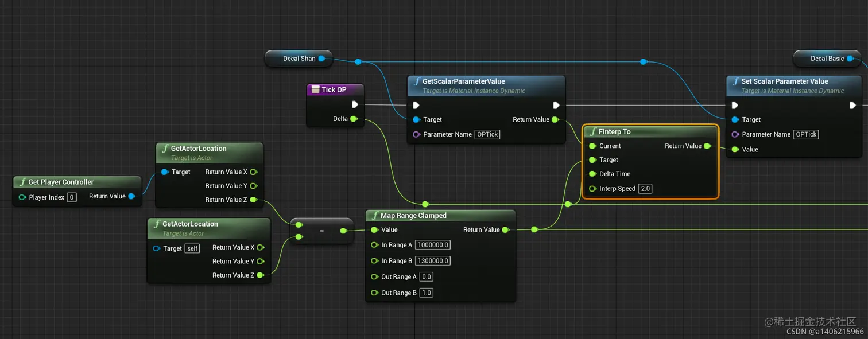Click the Return Value output pin of GetScalarParameterValue

click(554, 119)
